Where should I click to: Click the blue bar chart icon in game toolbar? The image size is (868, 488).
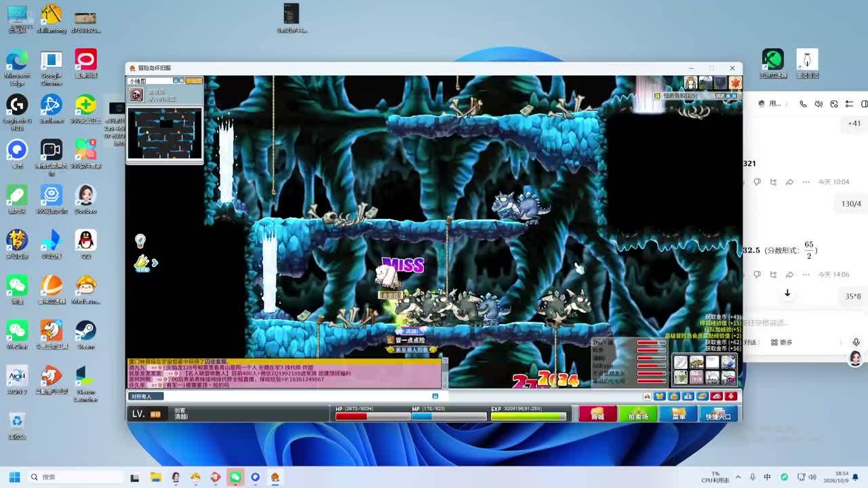pos(688,396)
